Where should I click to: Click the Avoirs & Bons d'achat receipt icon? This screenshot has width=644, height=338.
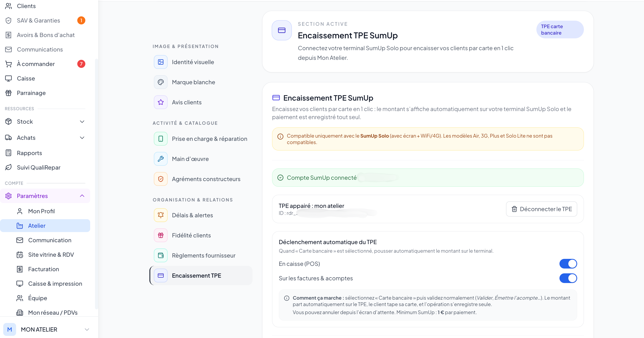point(9,35)
